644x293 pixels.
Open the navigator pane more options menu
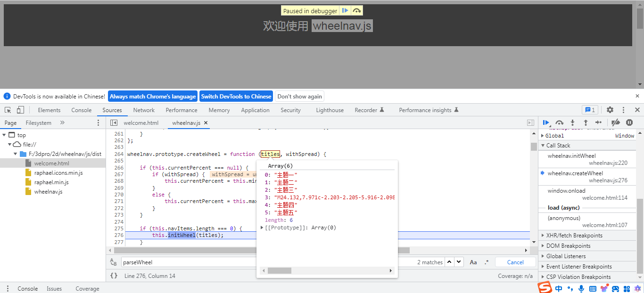pos(99,122)
